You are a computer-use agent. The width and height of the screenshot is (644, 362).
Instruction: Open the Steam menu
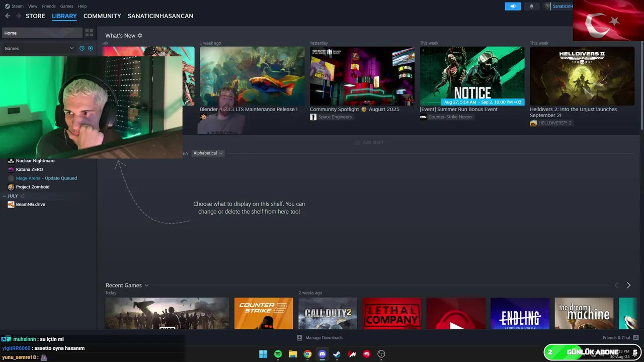[x=14, y=6]
